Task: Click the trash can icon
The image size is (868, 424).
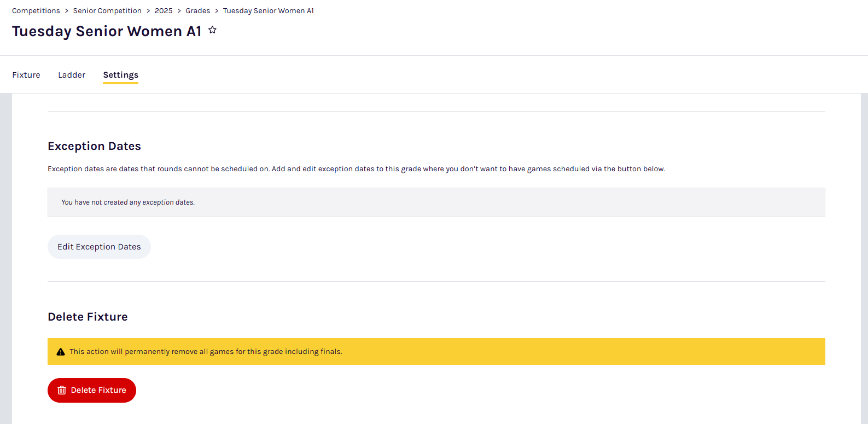Action: pyautogui.click(x=62, y=390)
